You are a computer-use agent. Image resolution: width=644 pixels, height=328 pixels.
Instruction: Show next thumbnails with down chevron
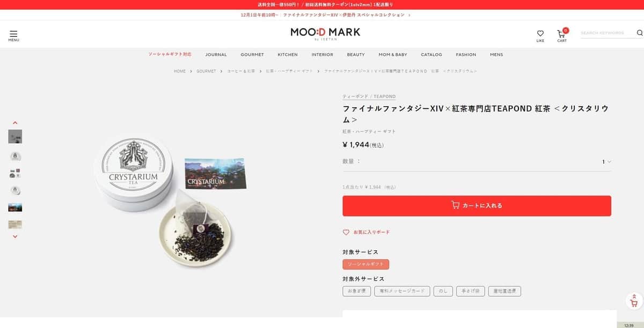[15, 236]
